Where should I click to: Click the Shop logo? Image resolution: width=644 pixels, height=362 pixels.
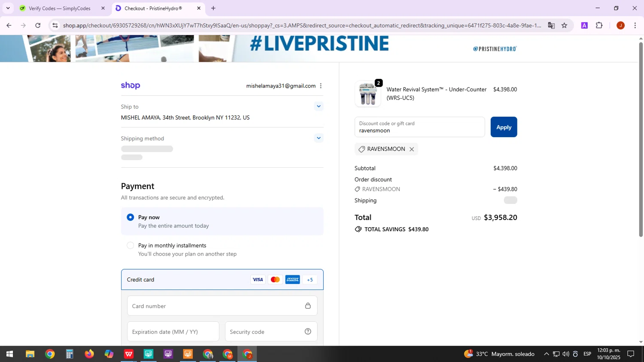coord(131,85)
